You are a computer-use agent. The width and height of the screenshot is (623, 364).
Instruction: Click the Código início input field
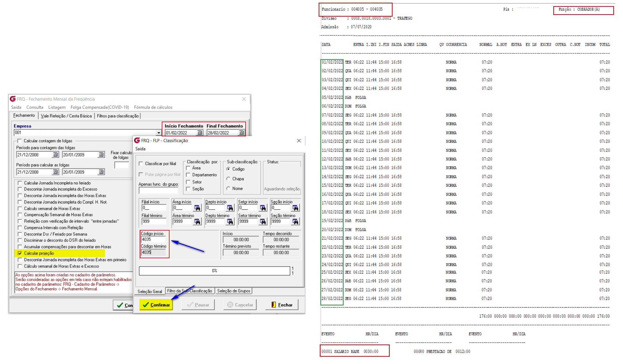(x=153, y=239)
